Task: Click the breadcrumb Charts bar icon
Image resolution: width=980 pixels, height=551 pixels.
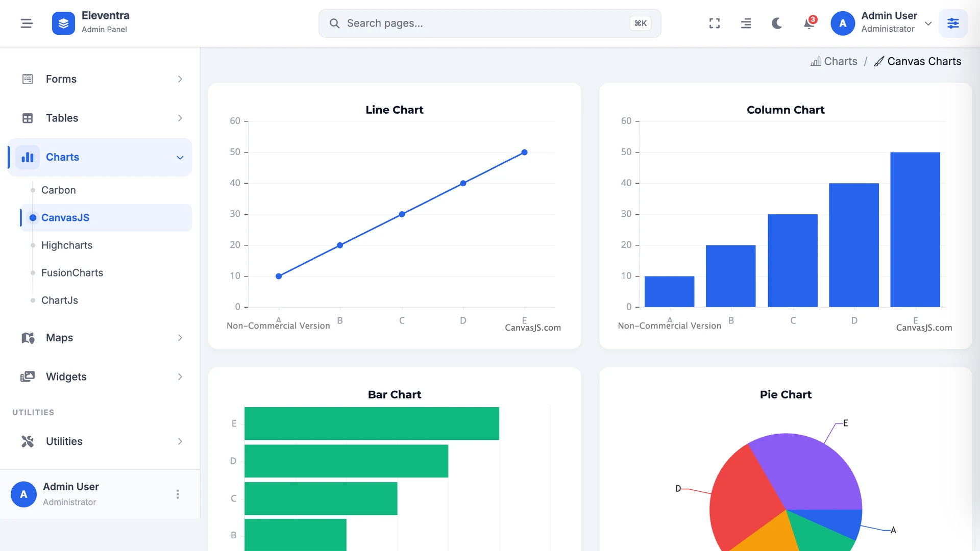Action: click(816, 62)
